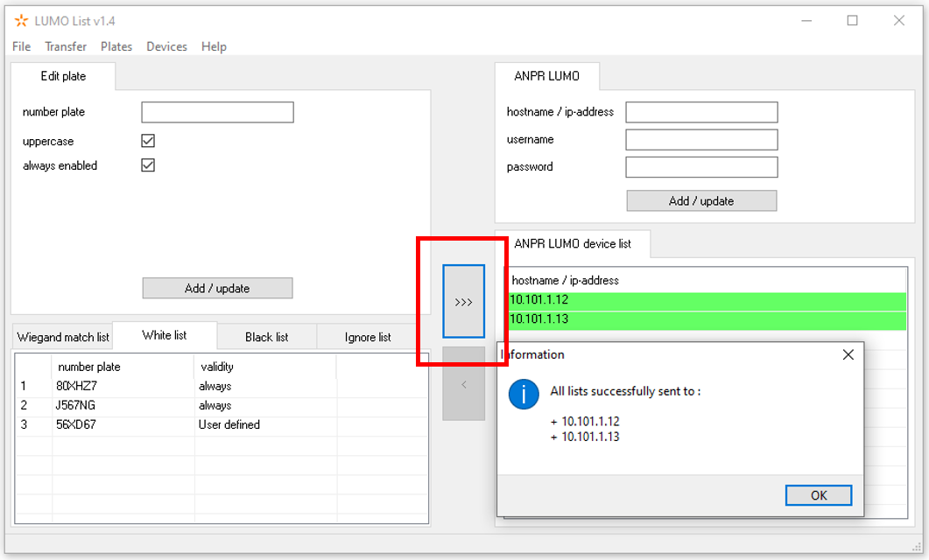Open the Transfer menu

click(66, 46)
